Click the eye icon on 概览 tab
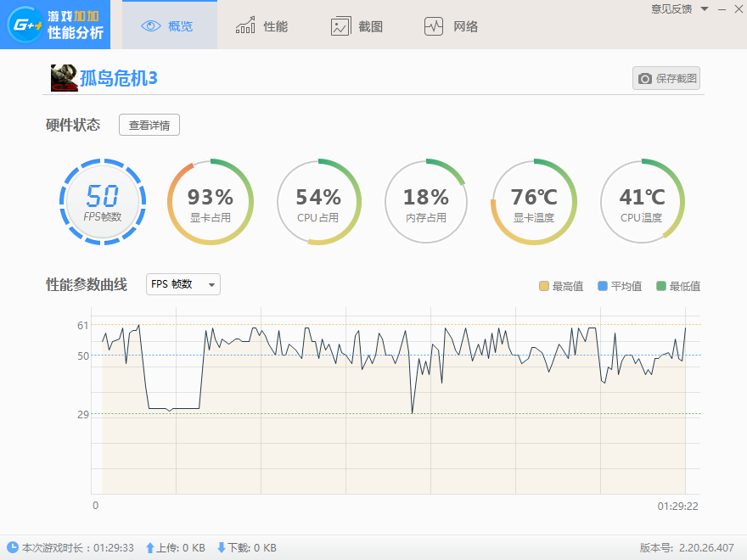 coord(151,26)
